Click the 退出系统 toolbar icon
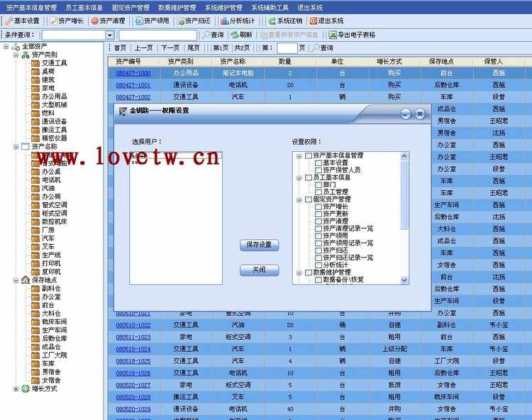This screenshot has width=532, height=420. [313, 21]
